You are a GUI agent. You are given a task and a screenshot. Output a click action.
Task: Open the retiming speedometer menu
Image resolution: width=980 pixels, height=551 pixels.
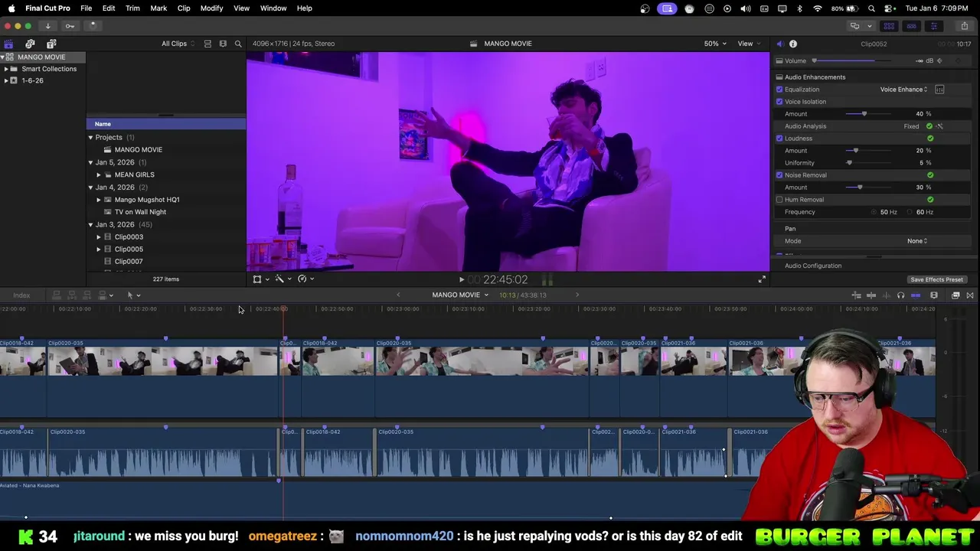point(305,279)
